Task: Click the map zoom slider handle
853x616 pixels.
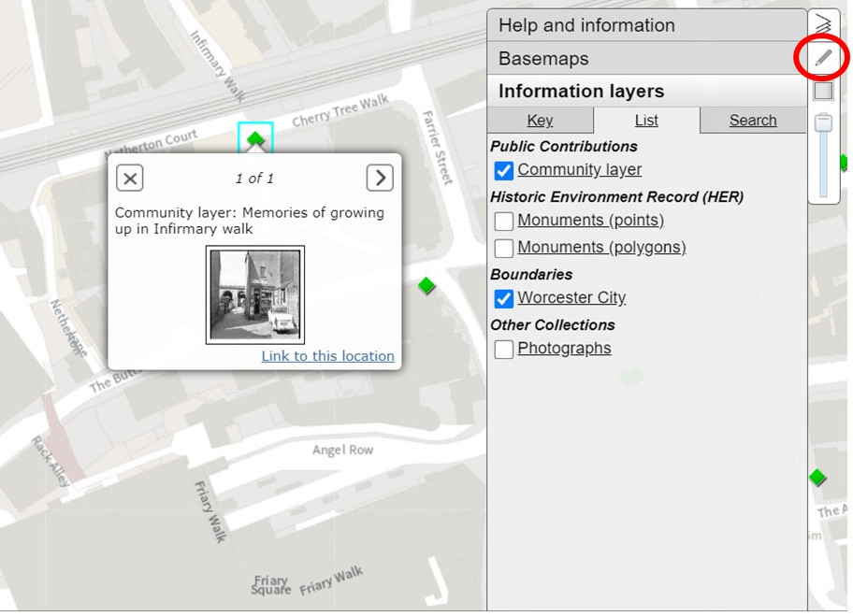Action: point(823,122)
